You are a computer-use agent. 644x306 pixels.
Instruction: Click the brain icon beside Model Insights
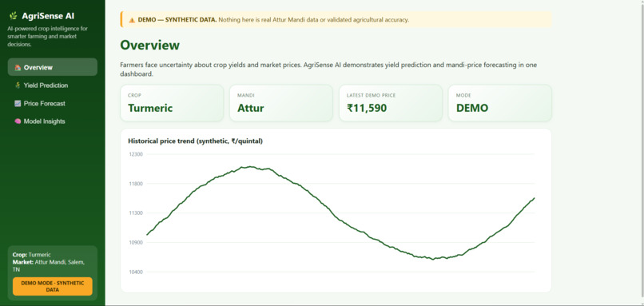pos(18,121)
